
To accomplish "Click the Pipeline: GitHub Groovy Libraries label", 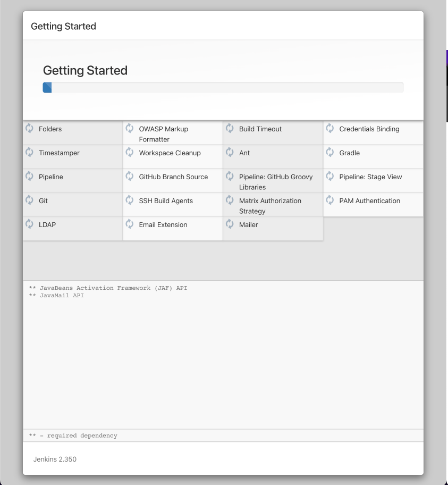I will click(x=276, y=182).
